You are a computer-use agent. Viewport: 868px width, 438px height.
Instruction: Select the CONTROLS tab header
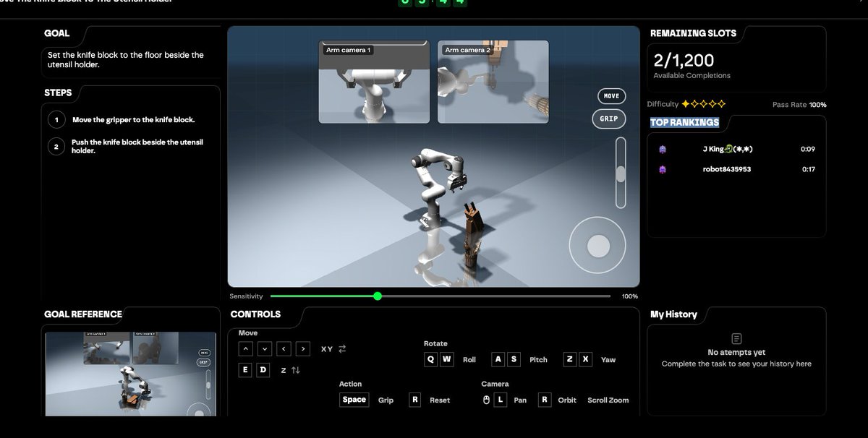pyautogui.click(x=255, y=314)
